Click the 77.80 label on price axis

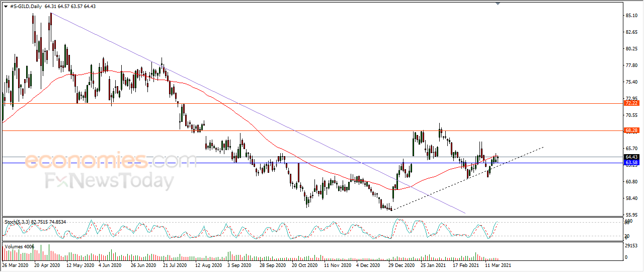632,65
